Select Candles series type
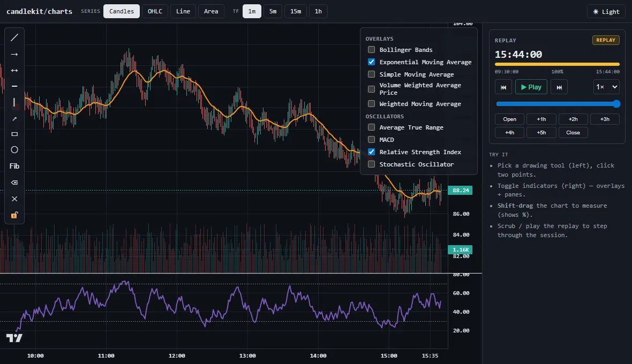This screenshot has width=632, height=364. click(122, 11)
